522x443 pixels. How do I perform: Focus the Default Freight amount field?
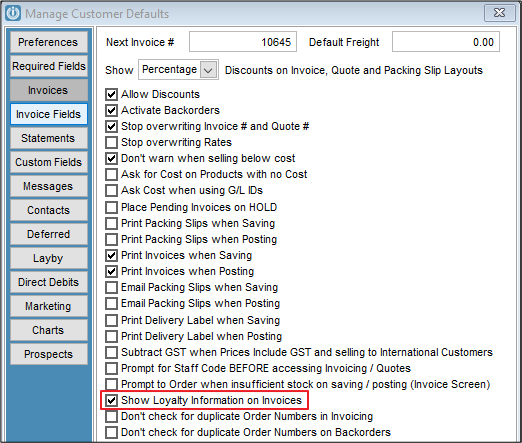tap(446, 42)
